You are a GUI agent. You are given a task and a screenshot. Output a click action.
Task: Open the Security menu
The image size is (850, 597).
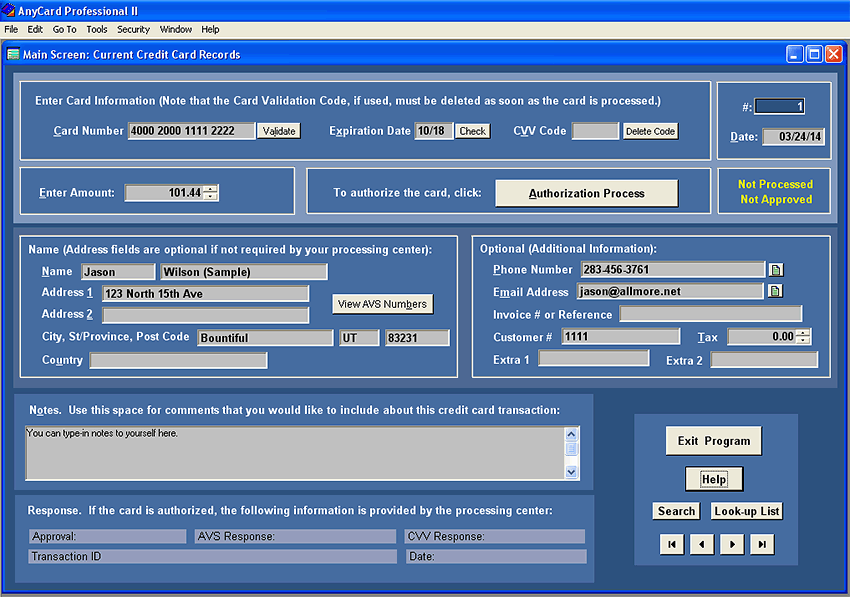pos(133,29)
